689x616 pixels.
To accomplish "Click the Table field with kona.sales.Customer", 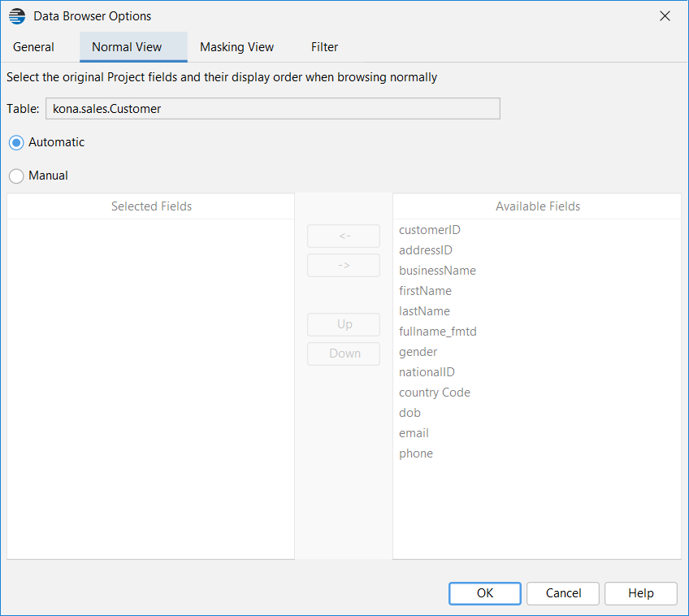I will pyautogui.click(x=273, y=109).
